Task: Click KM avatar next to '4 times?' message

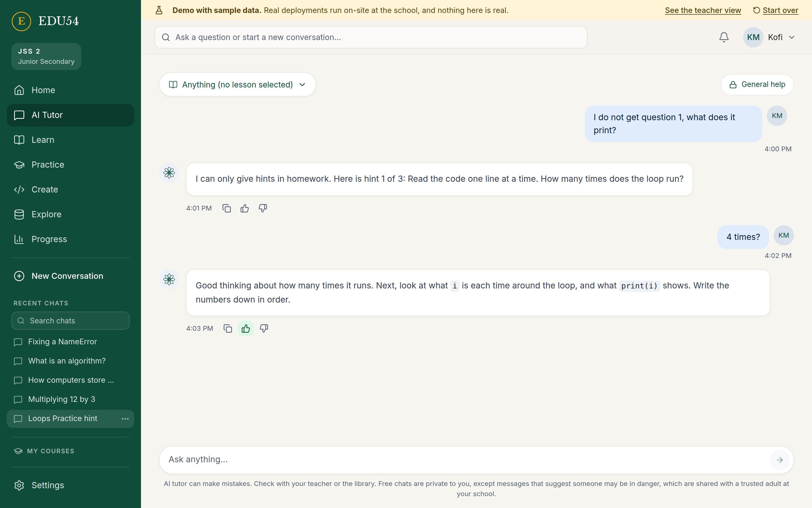Action: point(784,236)
